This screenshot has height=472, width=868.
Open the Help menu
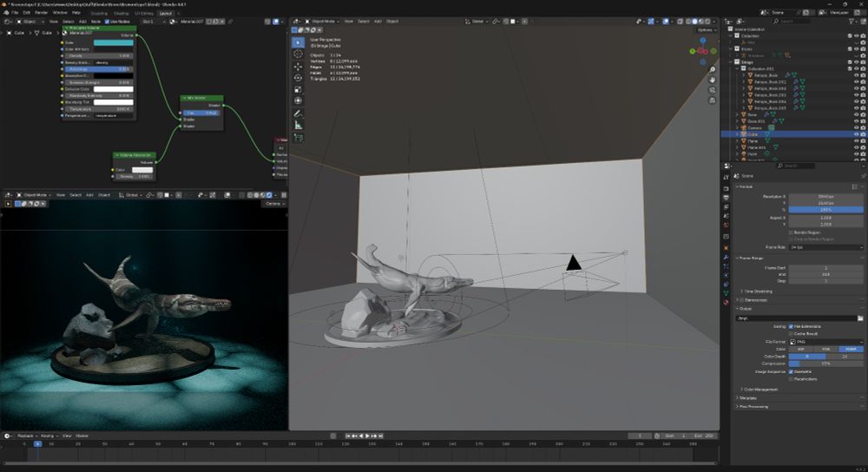[x=76, y=12]
